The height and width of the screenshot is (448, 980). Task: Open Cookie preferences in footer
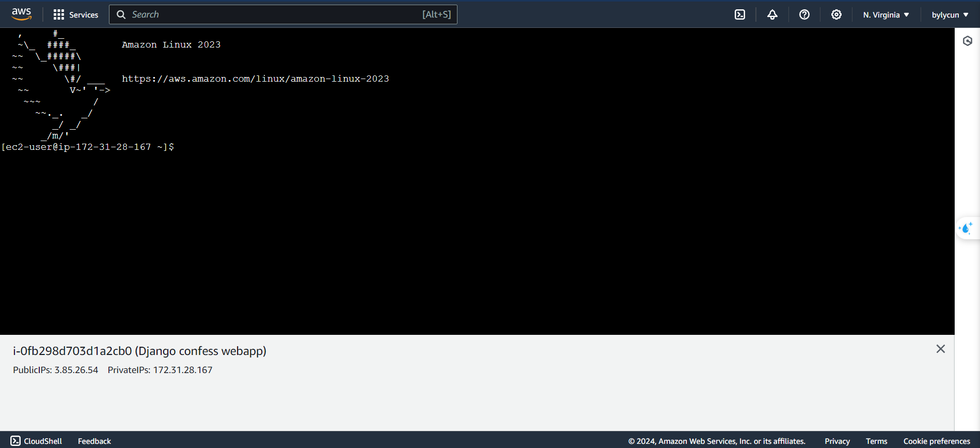pyautogui.click(x=937, y=441)
